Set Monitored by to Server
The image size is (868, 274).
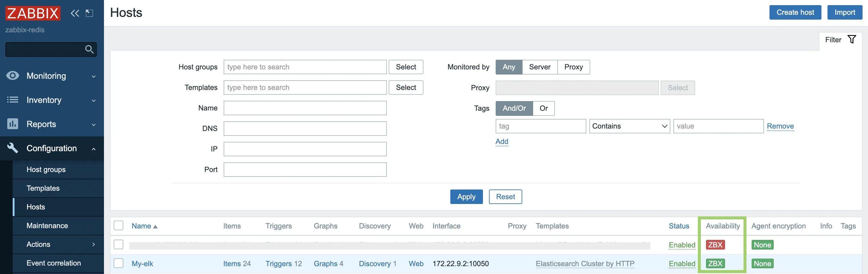point(539,67)
